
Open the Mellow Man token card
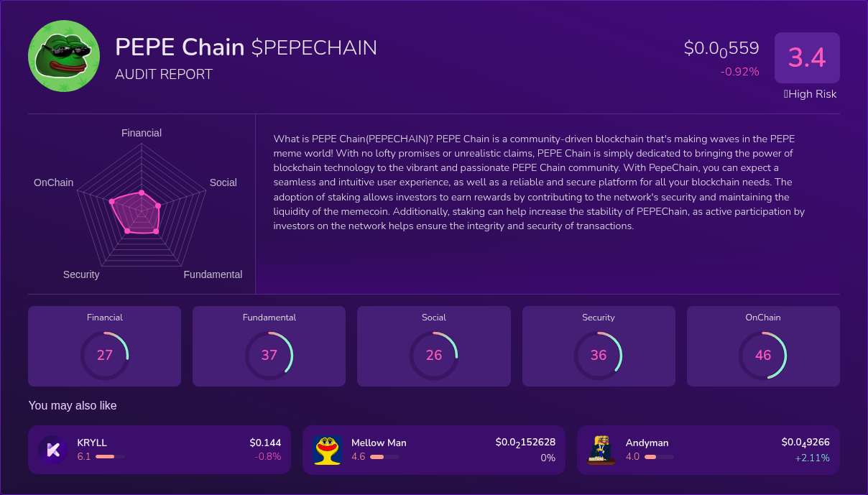coord(434,450)
